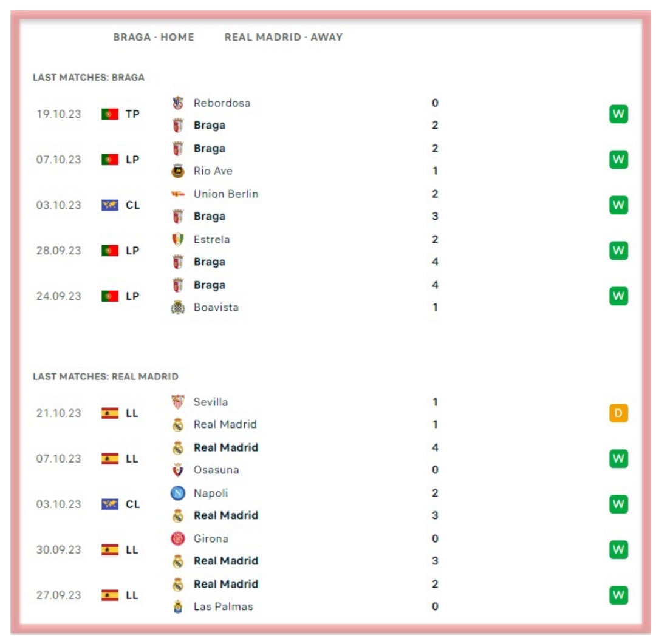Click the Boavista checkered crest icon
The width and height of the screenshot is (656, 644).
pos(177,308)
